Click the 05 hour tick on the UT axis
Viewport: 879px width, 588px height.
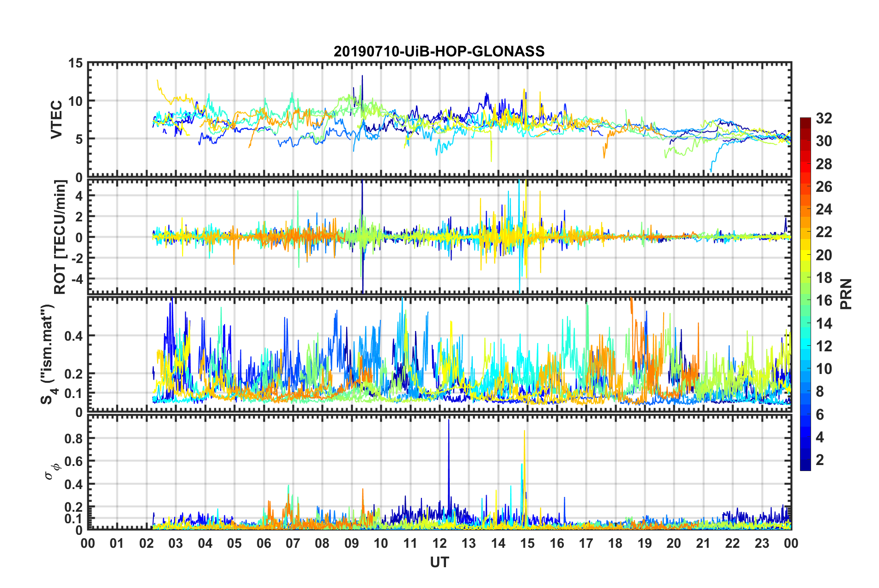click(x=234, y=543)
